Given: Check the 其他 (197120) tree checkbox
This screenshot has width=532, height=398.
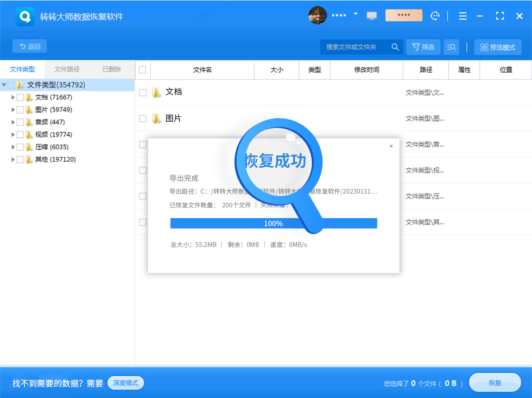Looking at the screenshot, I should click(x=20, y=159).
